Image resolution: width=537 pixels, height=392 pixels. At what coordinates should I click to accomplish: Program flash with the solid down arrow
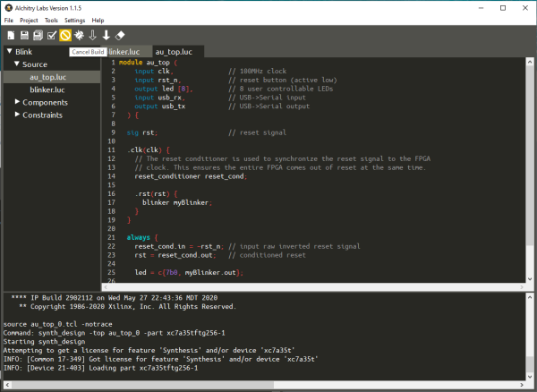click(x=107, y=35)
